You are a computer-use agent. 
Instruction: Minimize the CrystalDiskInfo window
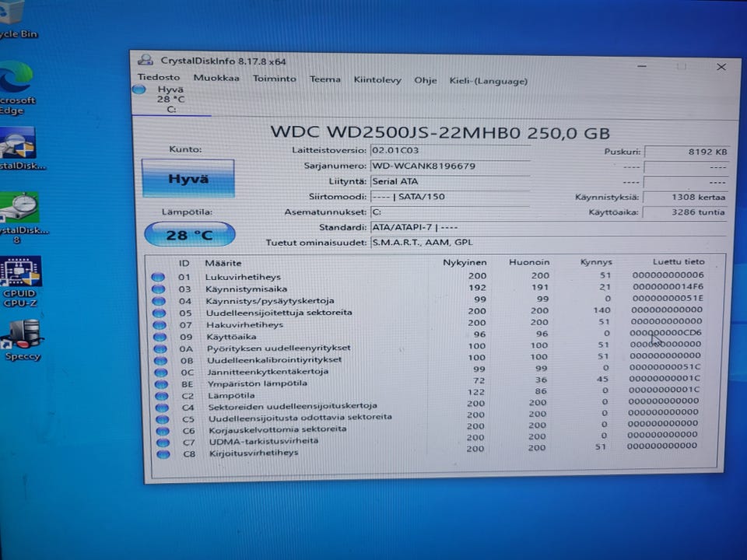(642, 66)
